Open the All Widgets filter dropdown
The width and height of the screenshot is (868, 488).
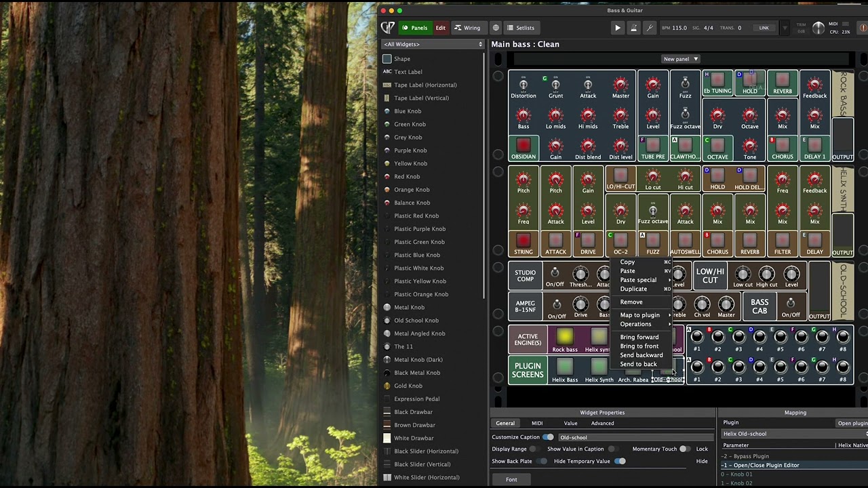coord(433,44)
